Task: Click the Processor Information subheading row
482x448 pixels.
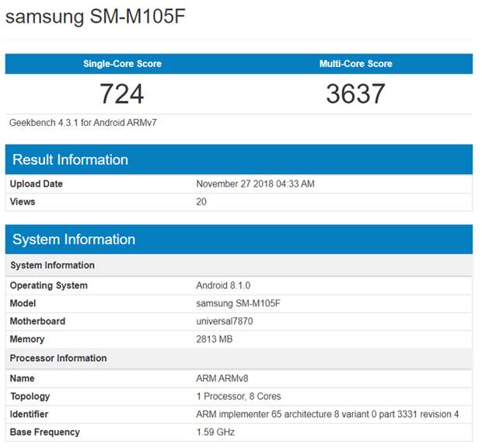Action: click(x=239, y=359)
